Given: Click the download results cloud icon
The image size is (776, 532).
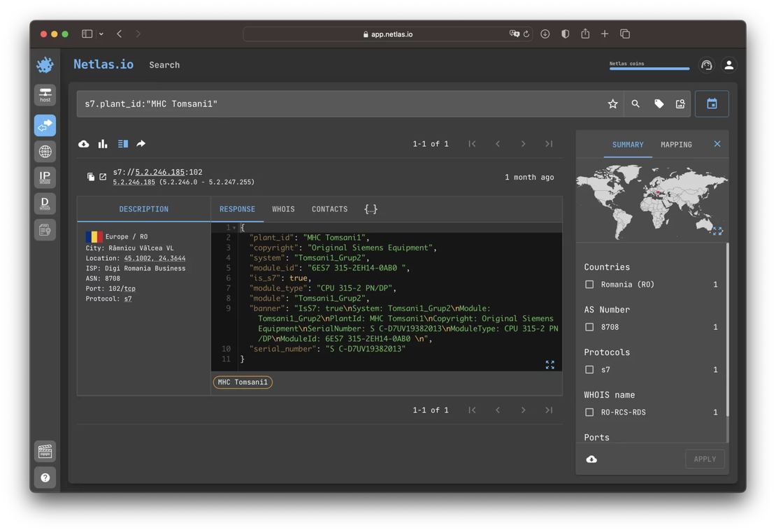Looking at the screenshot, I should point(83,143).
